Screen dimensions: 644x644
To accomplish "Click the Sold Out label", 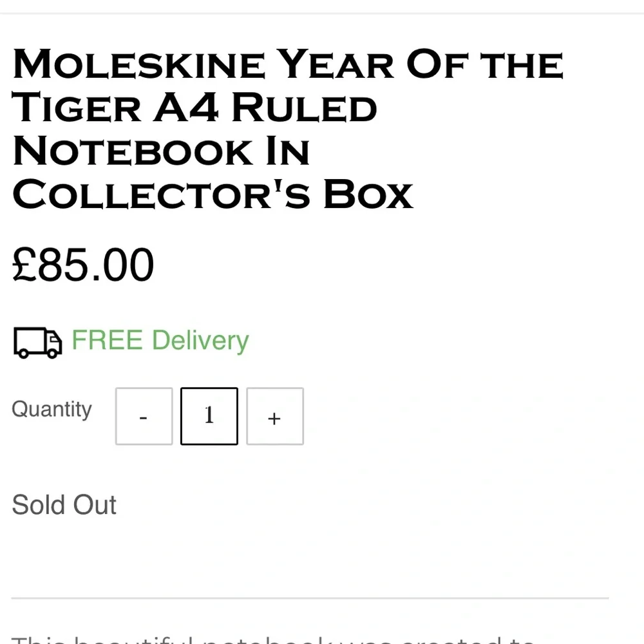I will pos(64,505).
